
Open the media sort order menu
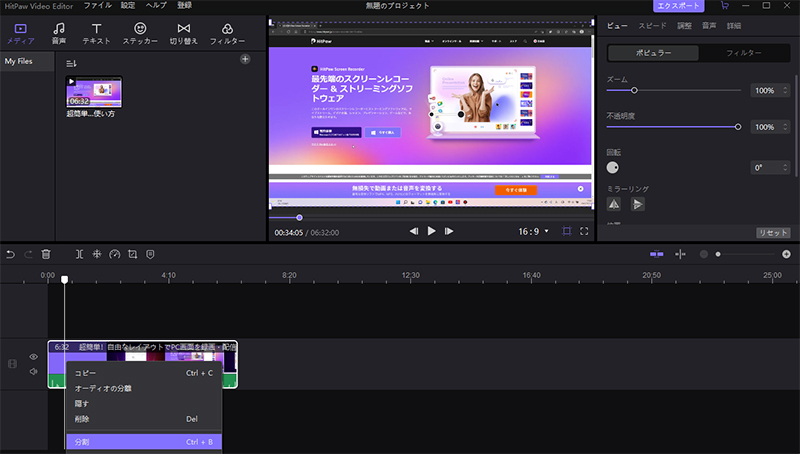[71, 62]
